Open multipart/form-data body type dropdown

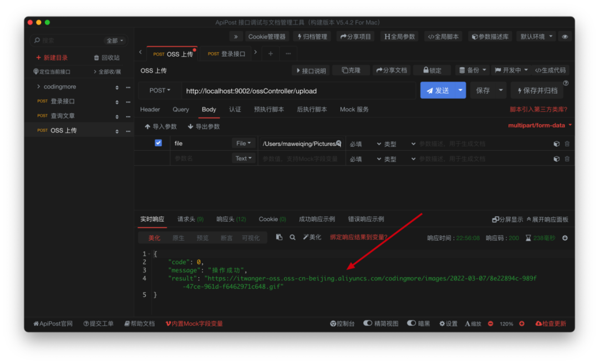click(540, 125)
